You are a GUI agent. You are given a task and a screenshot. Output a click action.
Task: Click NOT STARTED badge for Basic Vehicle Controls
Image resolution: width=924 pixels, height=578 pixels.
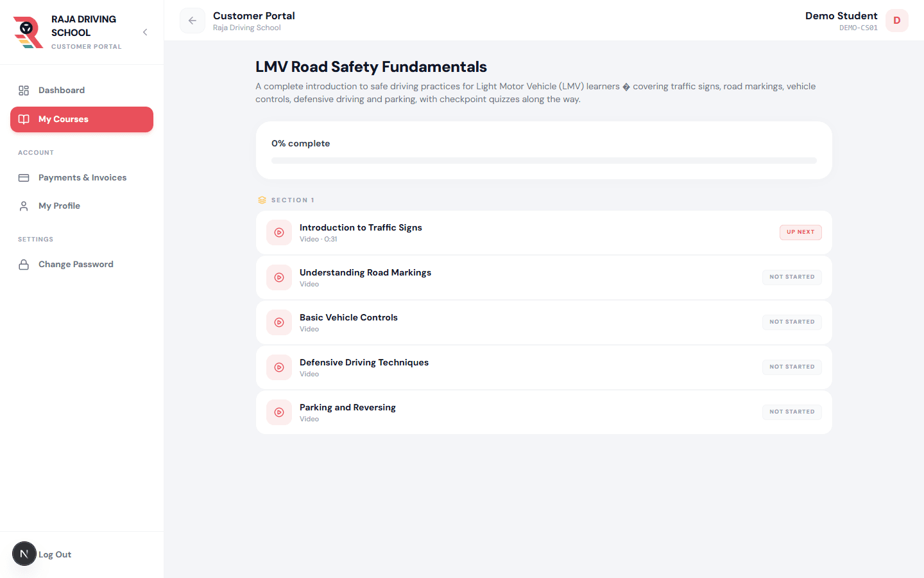pyautogui.click(x=792, y=322)
